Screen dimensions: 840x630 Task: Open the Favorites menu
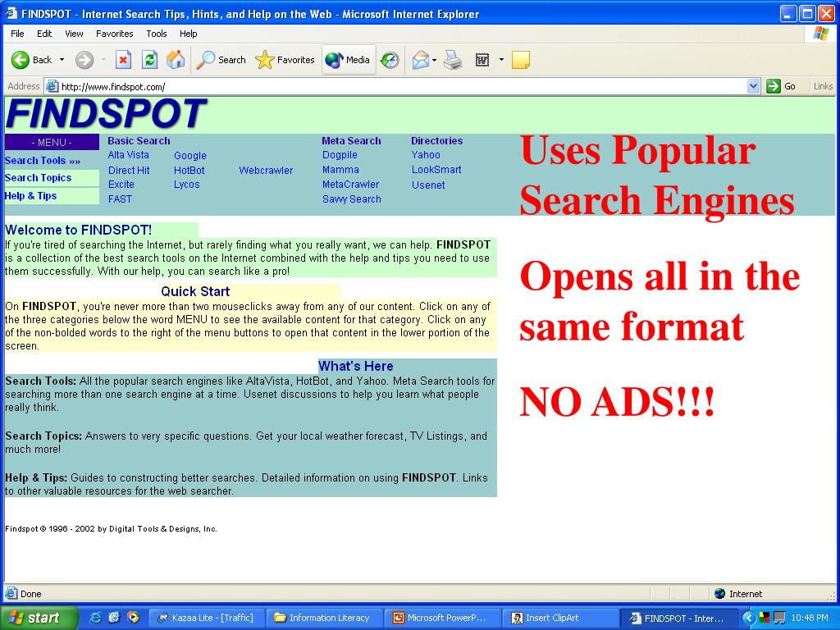click(115, 34)
